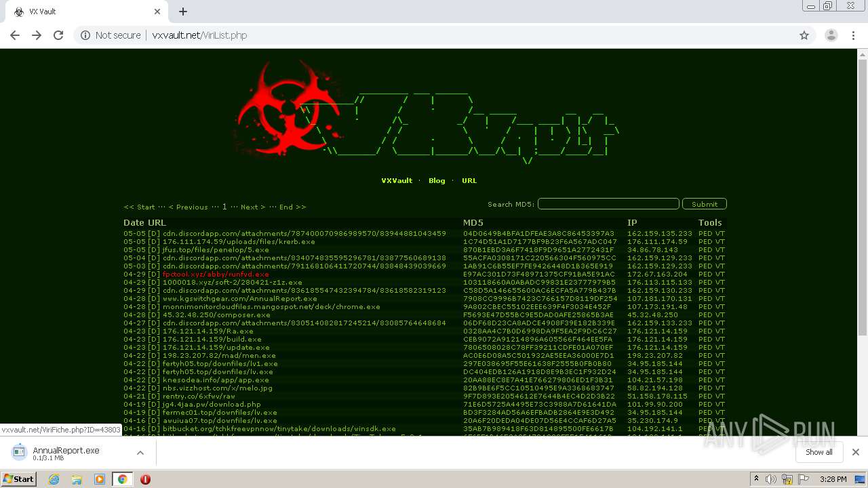Open the URL navigation link
The width and height of the screenshot is (868, 488).
tap(469, 181)
